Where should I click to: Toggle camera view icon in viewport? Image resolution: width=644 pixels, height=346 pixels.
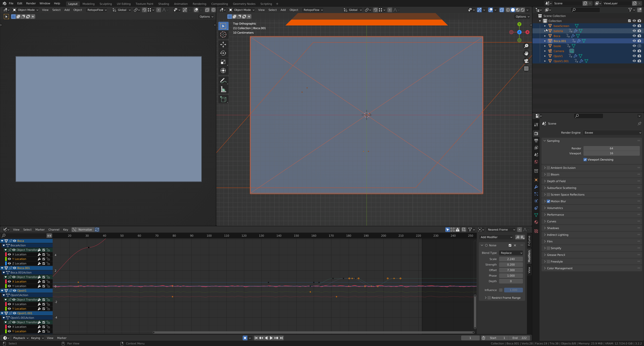point(526,61)
